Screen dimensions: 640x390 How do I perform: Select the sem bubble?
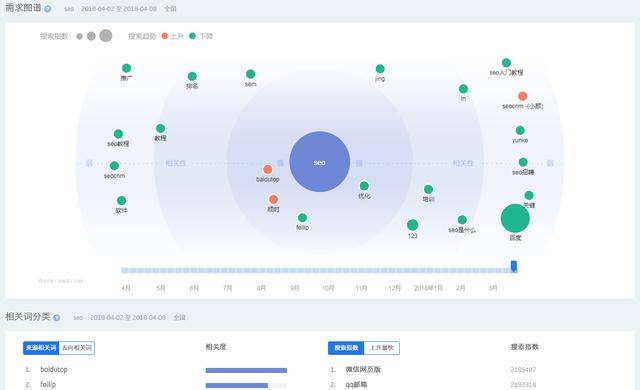click(x=251, y=74)
